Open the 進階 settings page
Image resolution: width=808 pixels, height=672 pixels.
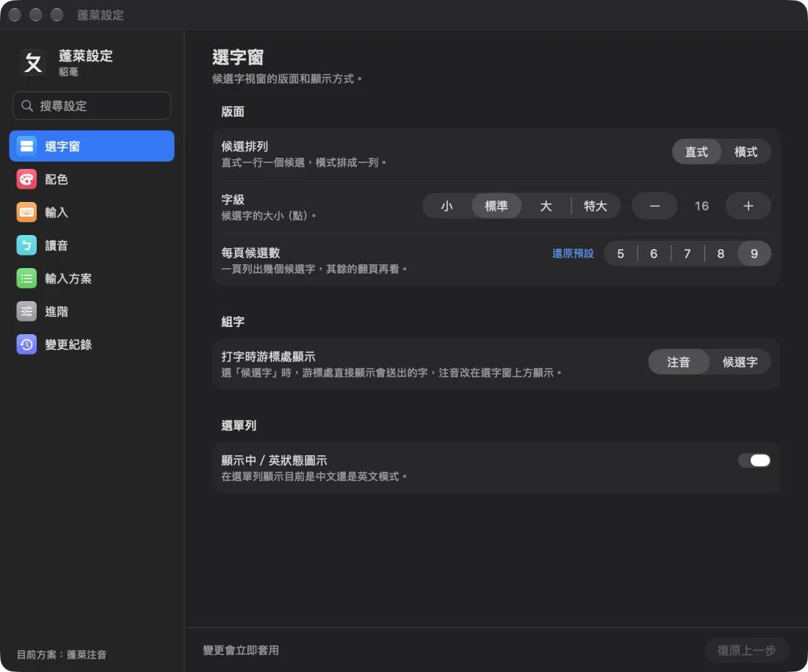92,311
